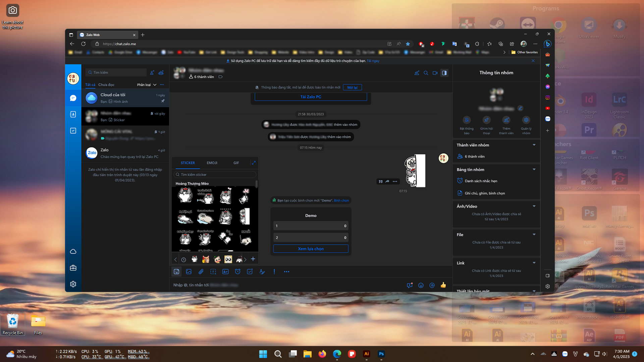Switch to the EMOJI tab

tap(212, 163)
